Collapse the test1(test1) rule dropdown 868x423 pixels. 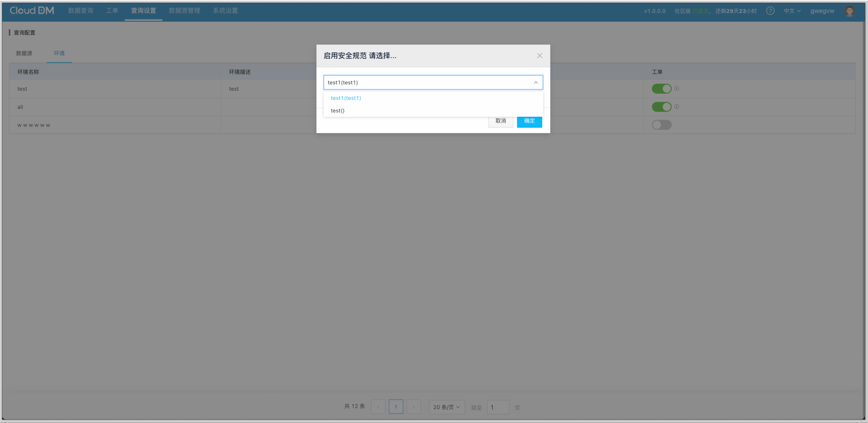pyautogui.click(x=535, y=83)
